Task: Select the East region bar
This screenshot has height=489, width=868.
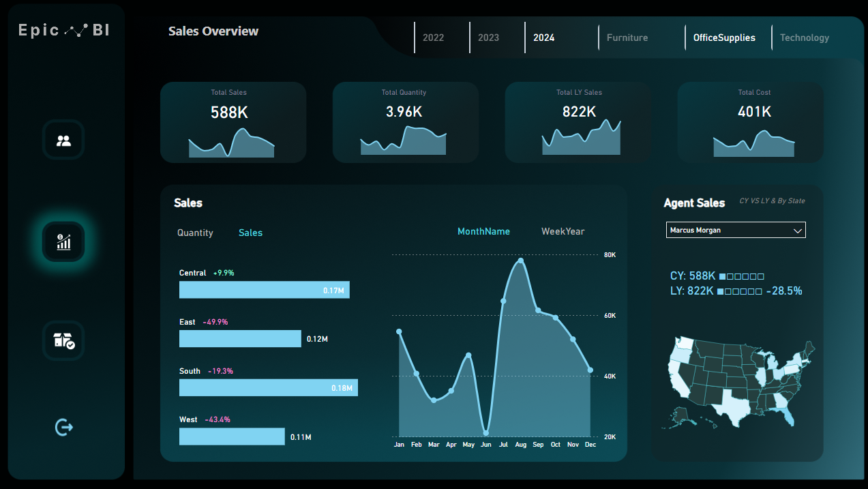Action: pyautogui.click(x=240, y=339)
